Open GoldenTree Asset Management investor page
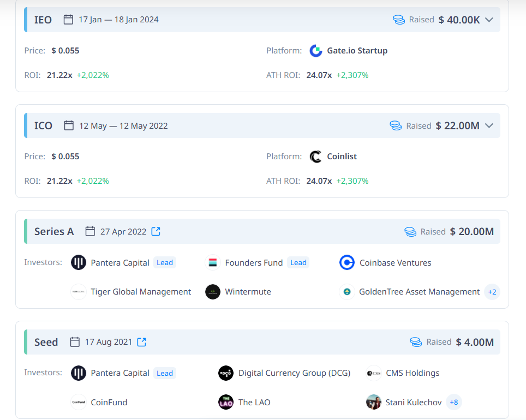Viewport: 526px width, 420px height. click(419, 292)
